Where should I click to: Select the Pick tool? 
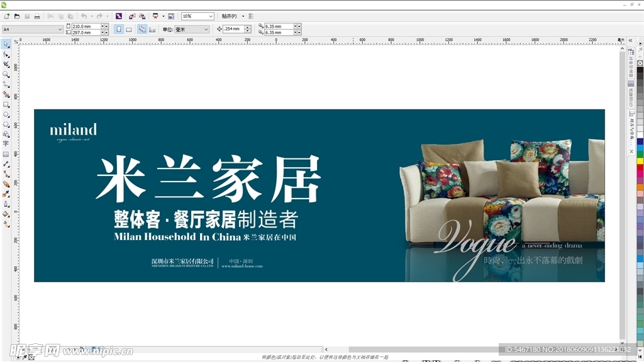click(6, 43)
